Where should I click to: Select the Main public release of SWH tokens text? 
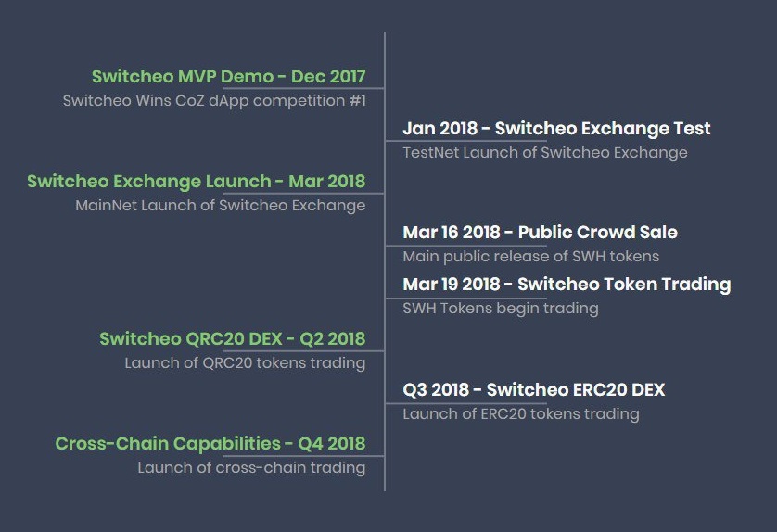531,257
